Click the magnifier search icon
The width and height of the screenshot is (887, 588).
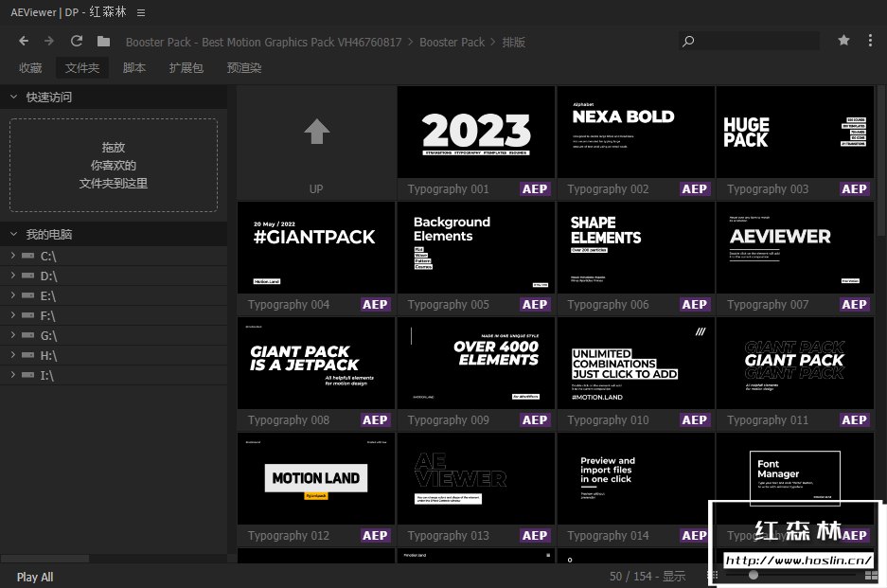point(688,42)
